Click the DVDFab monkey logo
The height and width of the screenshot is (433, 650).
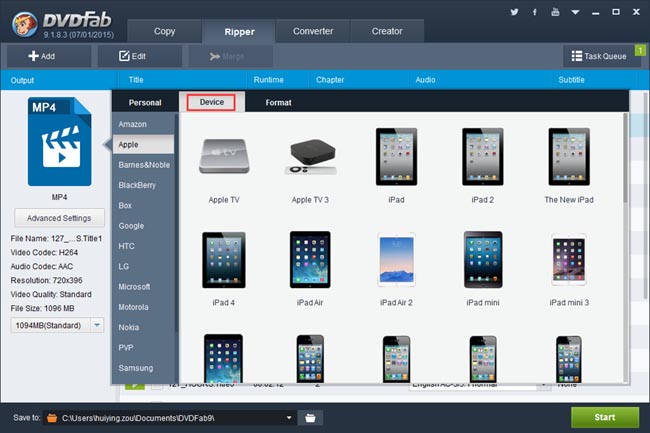point(24,24)
